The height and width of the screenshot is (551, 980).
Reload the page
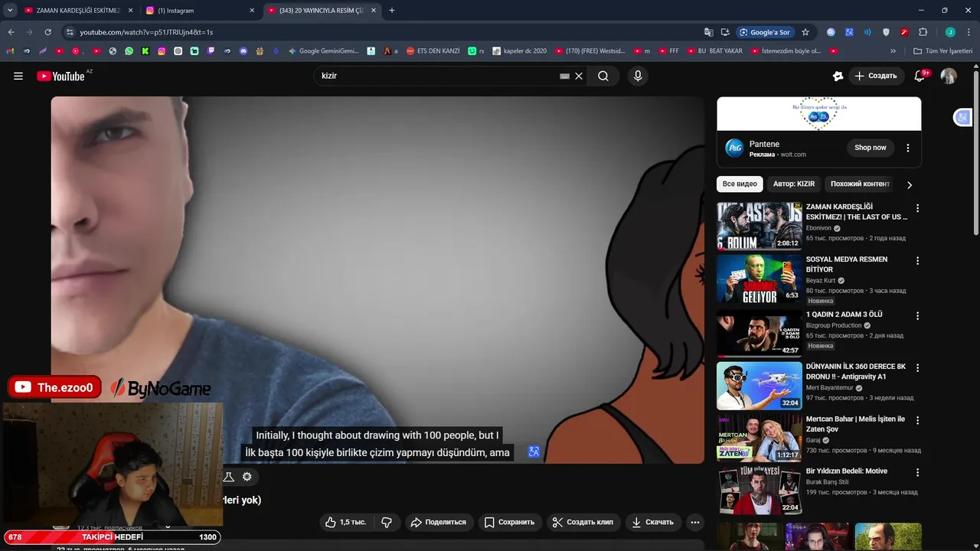(47, 32)
